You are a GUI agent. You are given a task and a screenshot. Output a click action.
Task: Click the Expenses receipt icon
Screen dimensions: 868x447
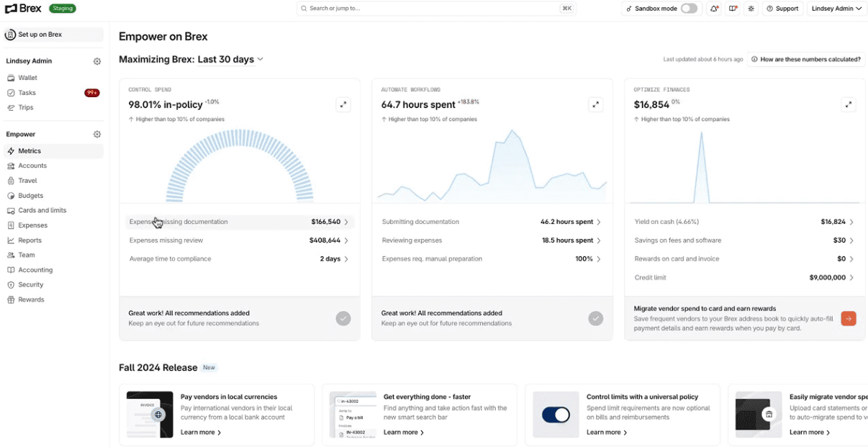[11, 225]
